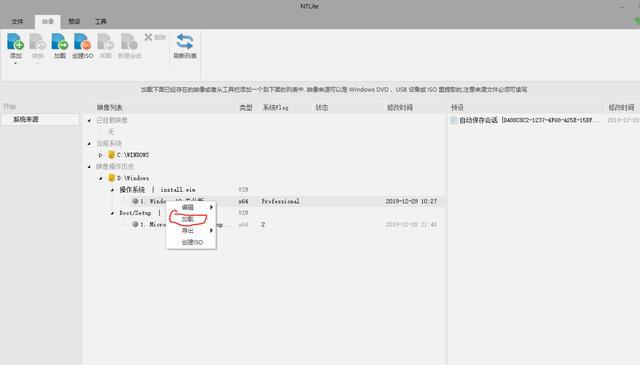640x365 pixels.
Task: Click the flag value '2' in the Setup row
Action: pyautogui.click(x=263, y=224)
